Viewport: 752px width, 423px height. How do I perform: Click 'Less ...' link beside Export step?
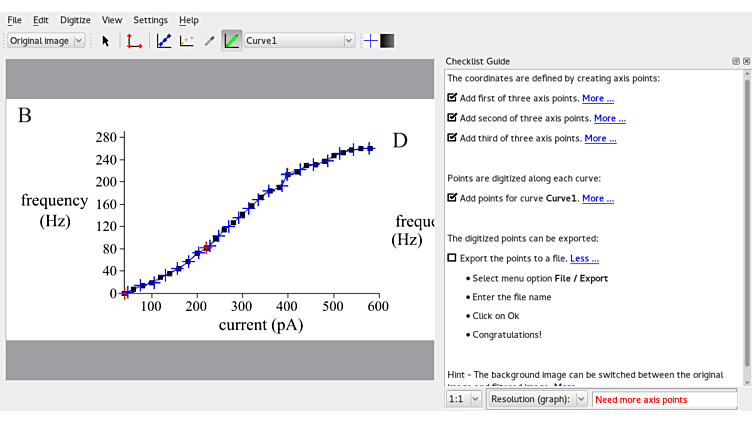tap(584, 258)
